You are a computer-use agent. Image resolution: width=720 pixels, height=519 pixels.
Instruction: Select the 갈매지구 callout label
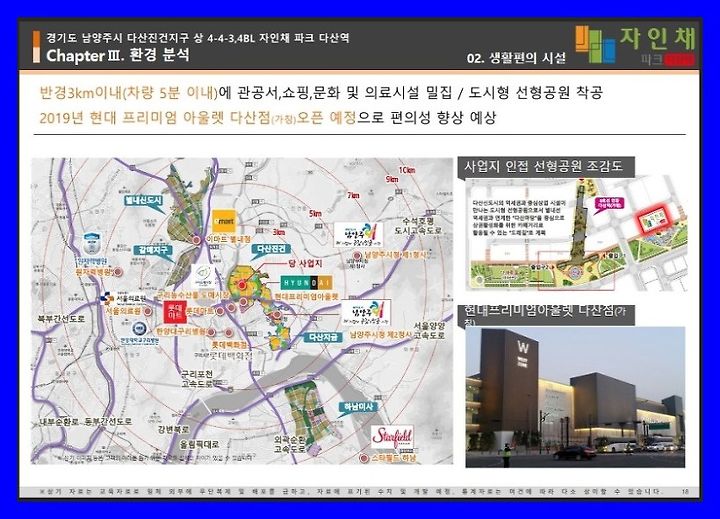[x=153, y=251]
